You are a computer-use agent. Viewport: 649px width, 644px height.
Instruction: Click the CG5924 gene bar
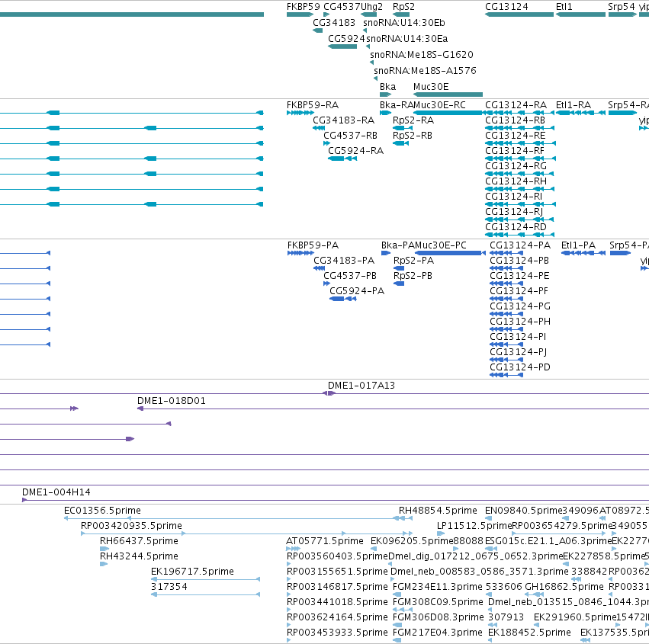coord(342,46)
